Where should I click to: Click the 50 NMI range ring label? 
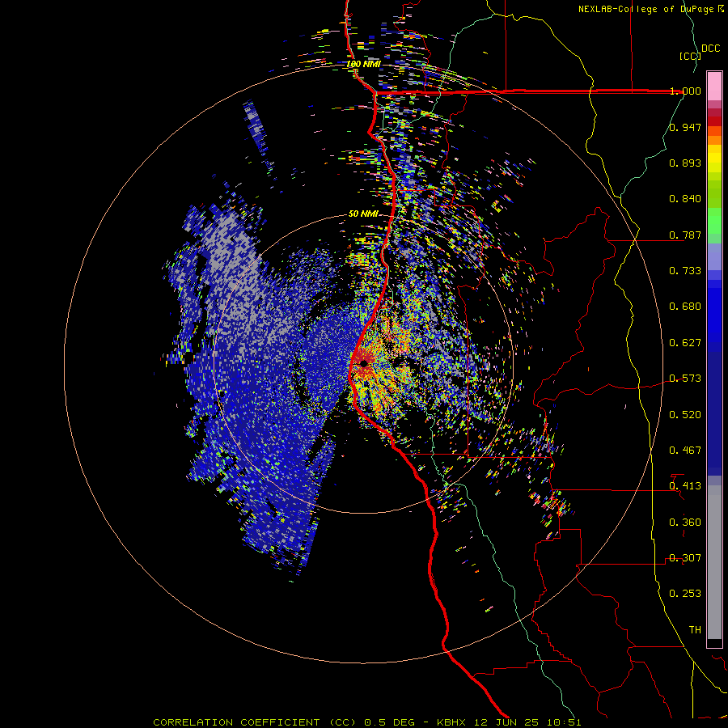(363, 214)
